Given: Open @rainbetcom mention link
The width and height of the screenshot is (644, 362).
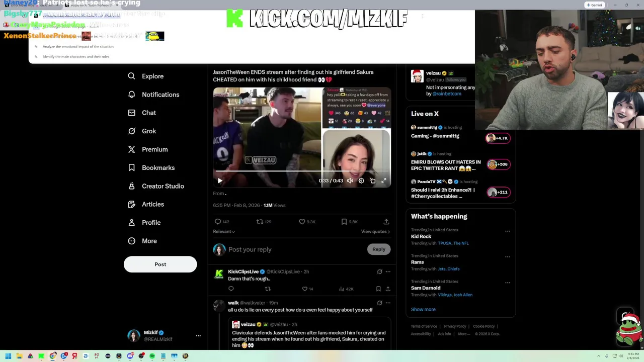Looking at the screenshot, I should 447,94.
